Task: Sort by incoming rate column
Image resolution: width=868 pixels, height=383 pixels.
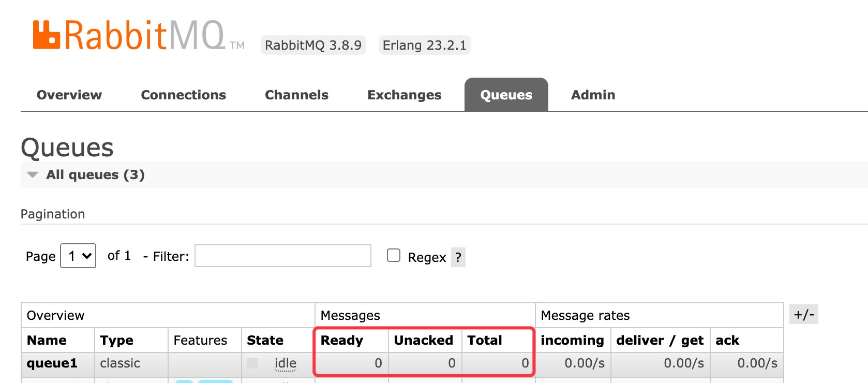Action: tap(573, 340)
